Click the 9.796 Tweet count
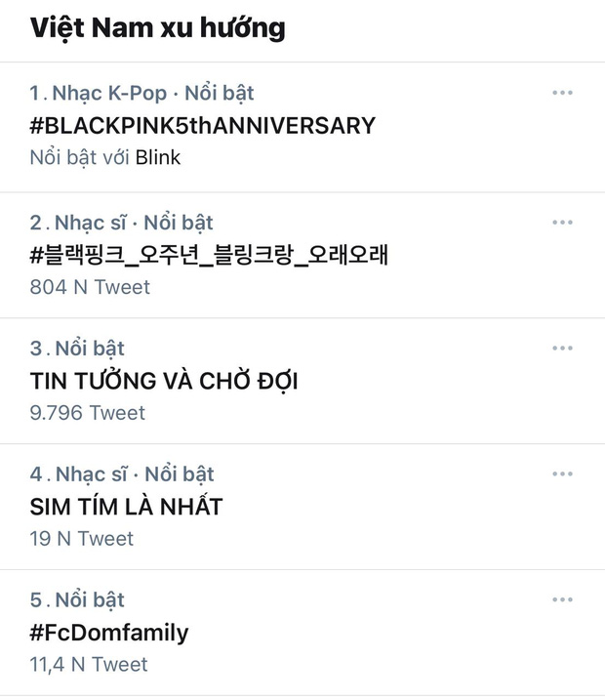 [88, 413]
